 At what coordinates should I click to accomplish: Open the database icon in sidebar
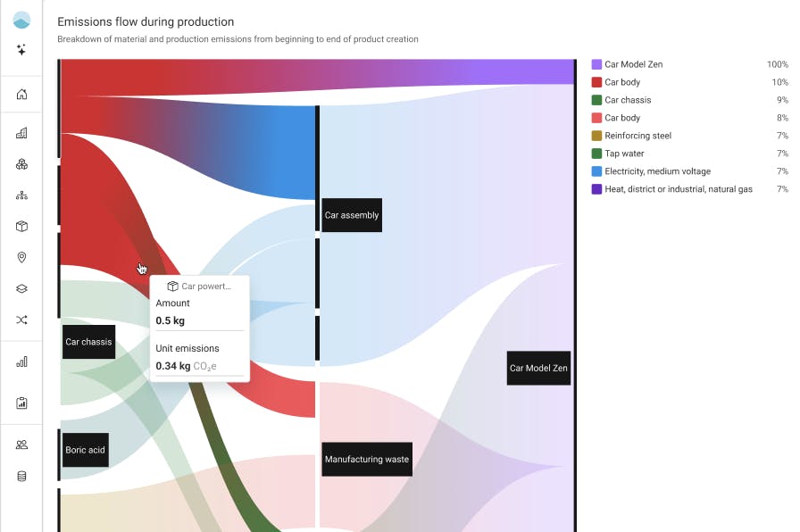21,477
